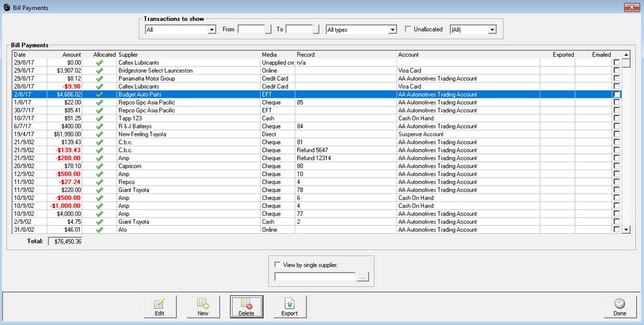Screen dimensions: 644x325
Task: Tick View by single supplier checkbox
Action: tap(277, 265)
